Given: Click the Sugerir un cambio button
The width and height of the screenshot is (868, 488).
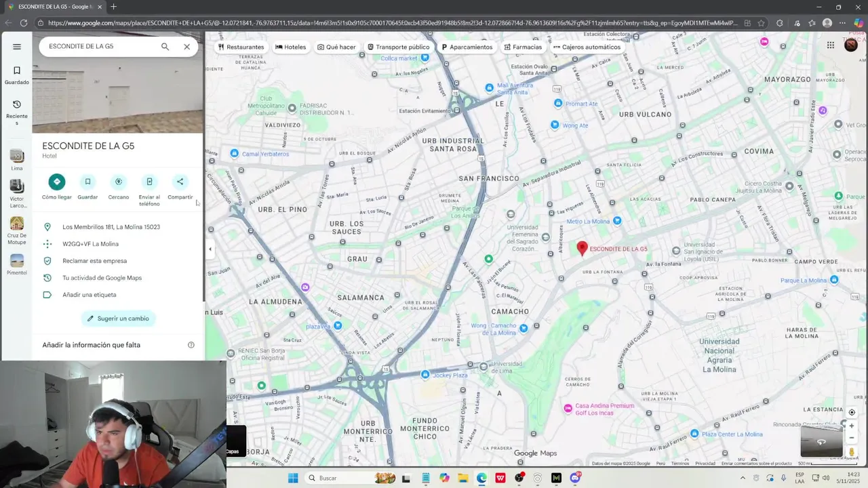Looking at the screenshot, I should pos(118,319).
